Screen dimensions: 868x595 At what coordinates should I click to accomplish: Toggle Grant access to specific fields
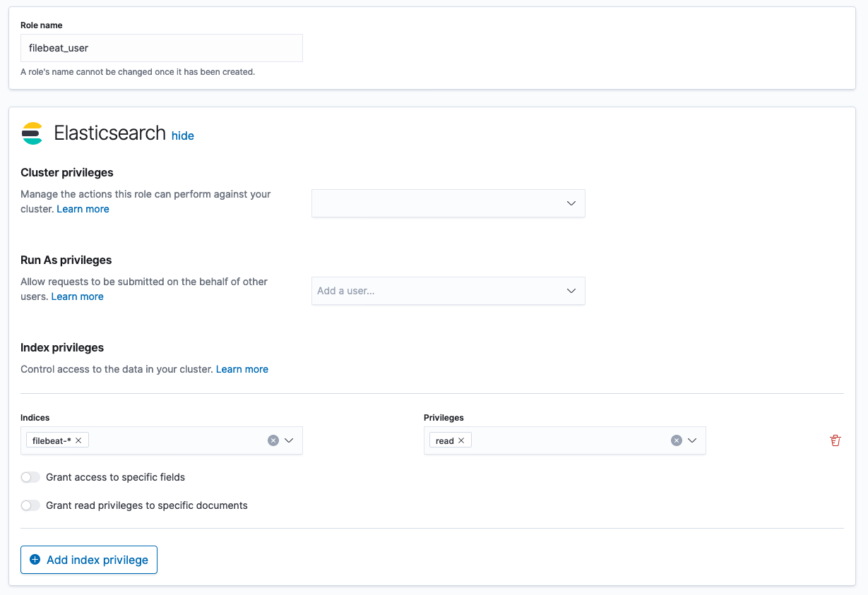30,477
